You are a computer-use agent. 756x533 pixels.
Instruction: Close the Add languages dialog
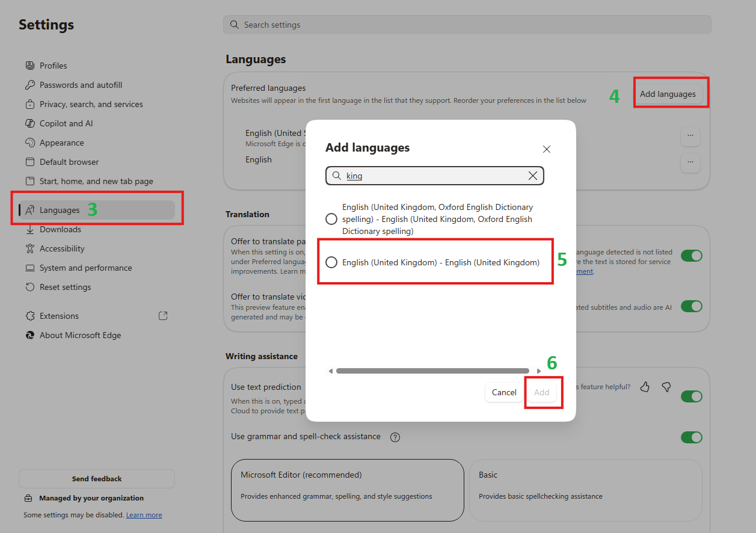point(547,149)
